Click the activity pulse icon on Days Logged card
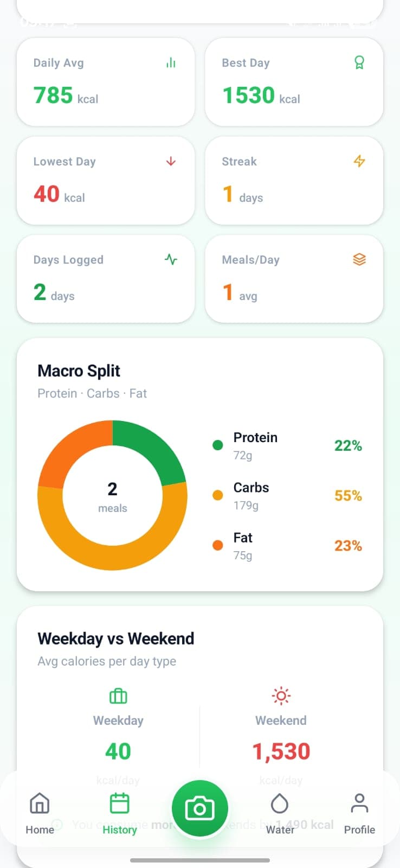Image resolution: width=400 pixels, height=868 pixels. (x=171, y=259)
